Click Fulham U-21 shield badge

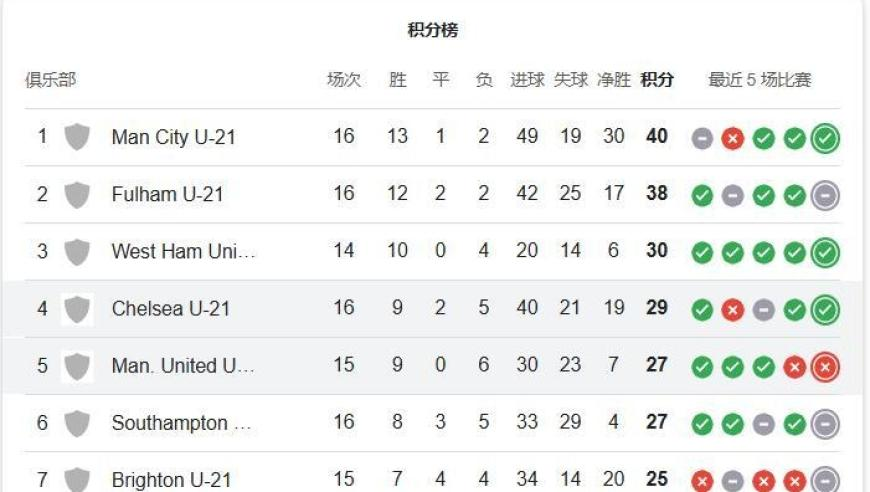point(77,195)
